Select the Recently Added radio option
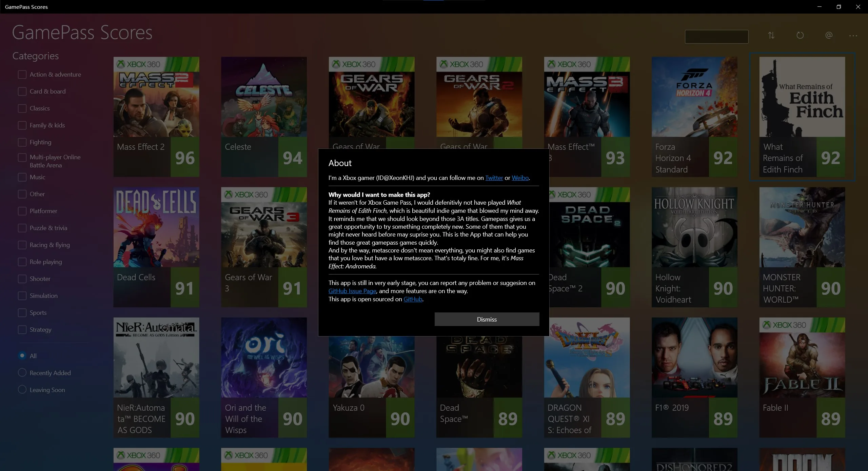868x471 pixels. point(22,373)
